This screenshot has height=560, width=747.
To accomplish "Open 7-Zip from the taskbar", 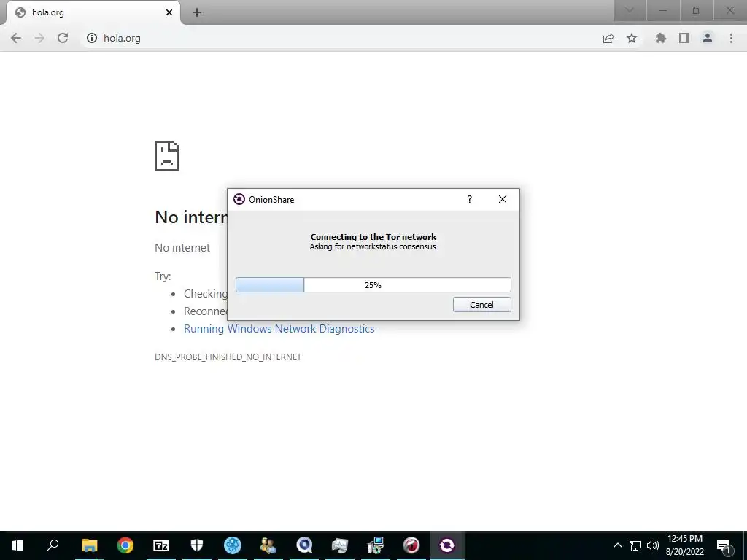I will [x=161, y=545].
